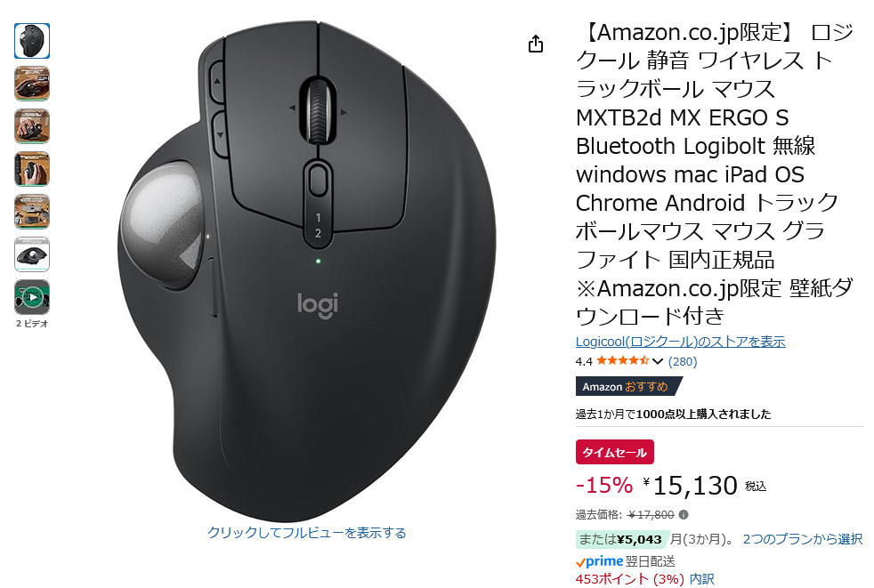Open full view via クリックしてフルビュー link
The image size is (874, 588).
point(306,533)
